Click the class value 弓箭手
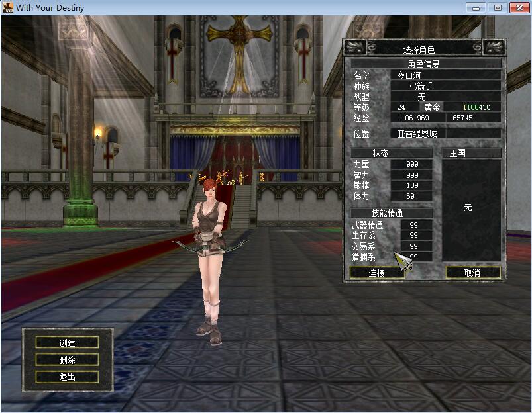The width and height of the screenshot is (532, 413). click(421, 86)
